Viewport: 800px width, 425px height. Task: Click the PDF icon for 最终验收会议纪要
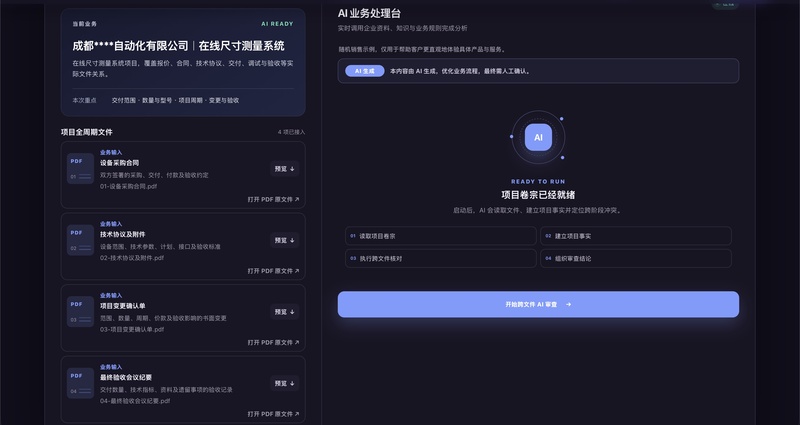pyautogui.click(x=81, y=383)
